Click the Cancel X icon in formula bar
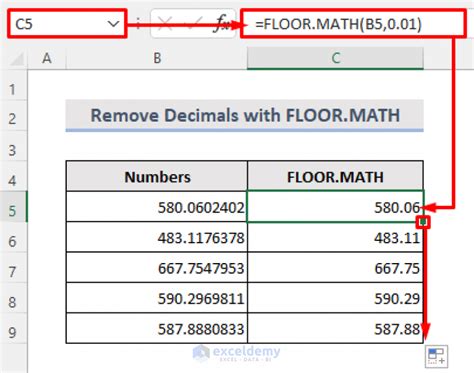The height and width of the screenshot is (373, 474). pyautogui.click(x=165, y=24)
